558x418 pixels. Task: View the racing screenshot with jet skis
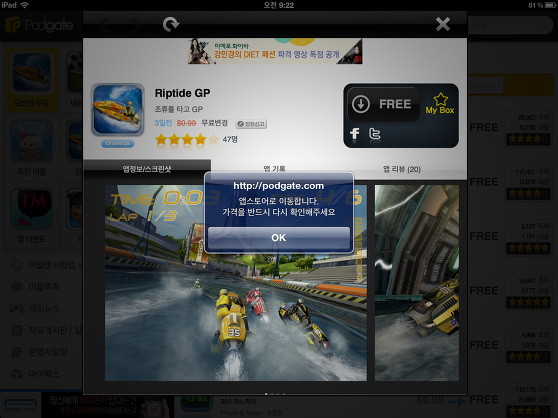236,283
